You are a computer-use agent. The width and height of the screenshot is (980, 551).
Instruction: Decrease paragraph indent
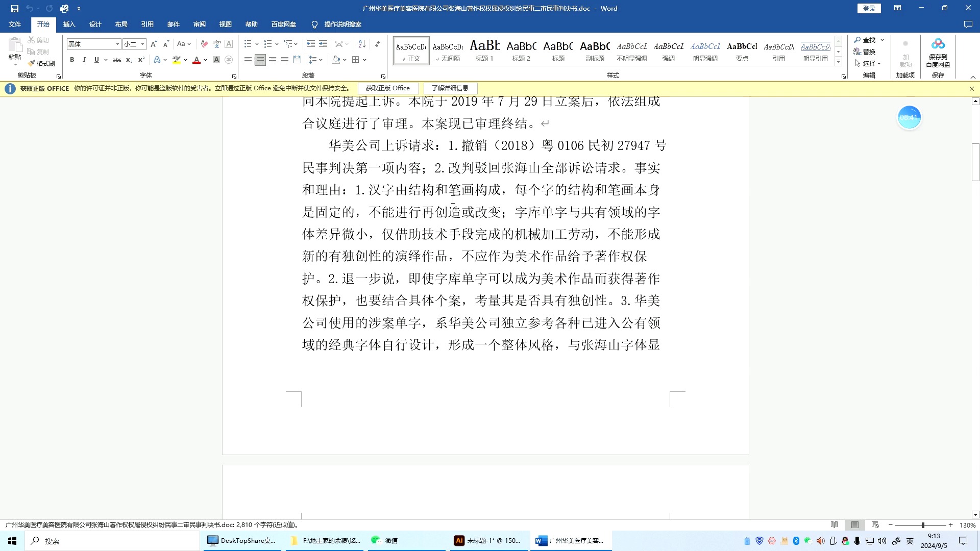(x=311, y=44)
